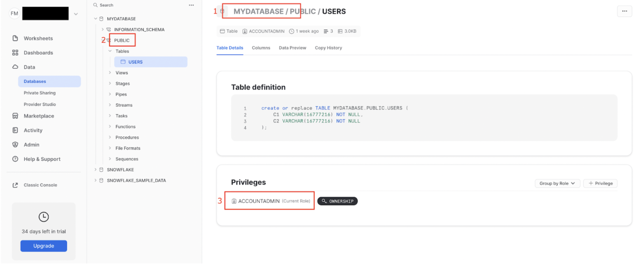The width and height of the screenshot is (644, 265).
Task: Open the Copy History tab
Action: click(x=328, y=48)
